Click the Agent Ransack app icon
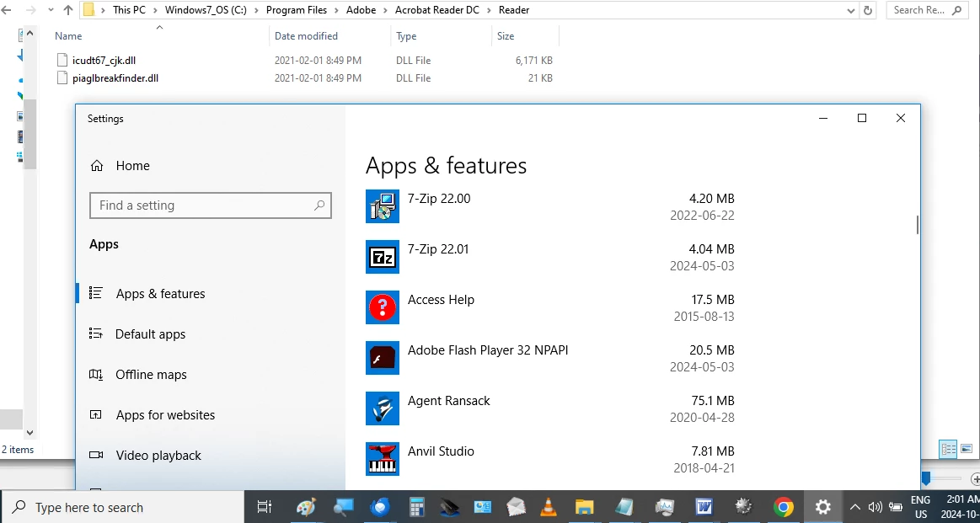The height and width of the screenshot is (523, 980). pos(383,408)
